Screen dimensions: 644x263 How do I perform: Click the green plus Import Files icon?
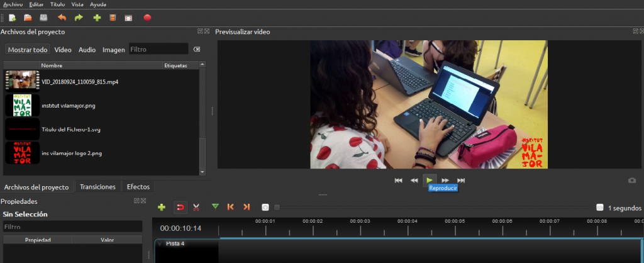click(97, 18)
